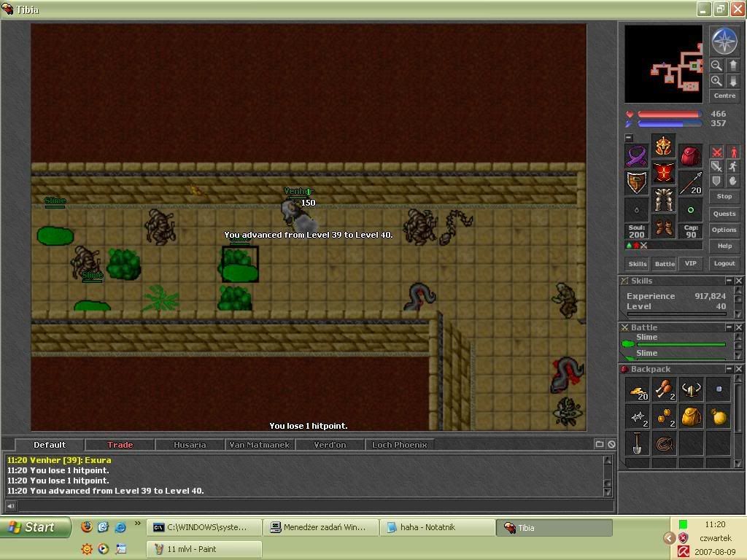
Task: Move minimap one floor up
Action: (x=732, y=65)
